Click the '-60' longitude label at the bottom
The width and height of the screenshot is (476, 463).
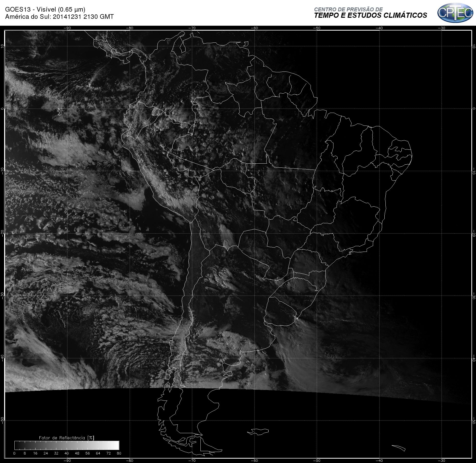pyautogui.click(x=254, y=460)
